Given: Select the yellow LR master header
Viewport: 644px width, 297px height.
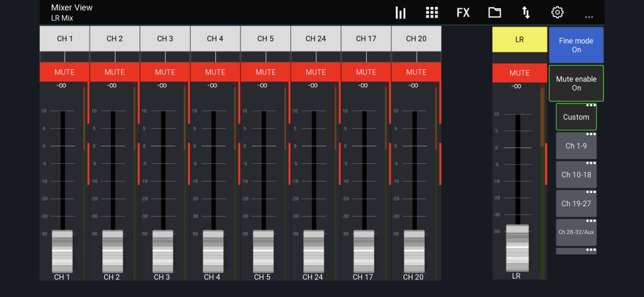Looking at the screenshot, I should point(519,39).
